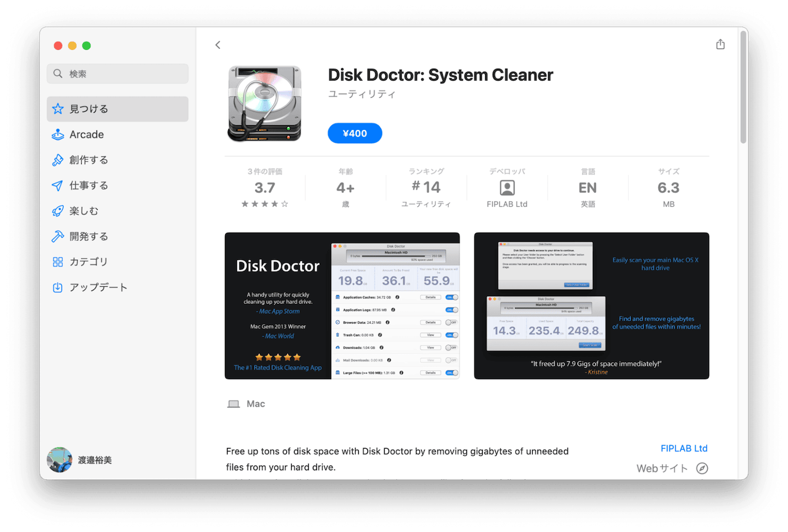
Task: Select the 見つける star icon
Action: coord(58,109)
